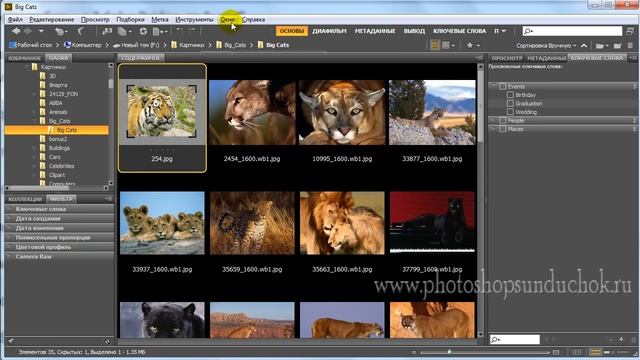640x360 pixels.
Task: Switch to View Content as Thumbnails
Action: click(596, 352)
